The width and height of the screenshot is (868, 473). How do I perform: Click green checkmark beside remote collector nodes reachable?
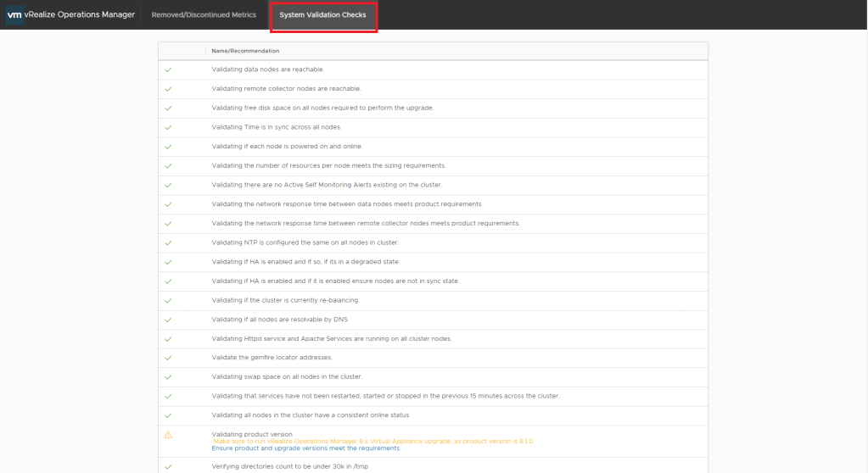pos(168,89)
